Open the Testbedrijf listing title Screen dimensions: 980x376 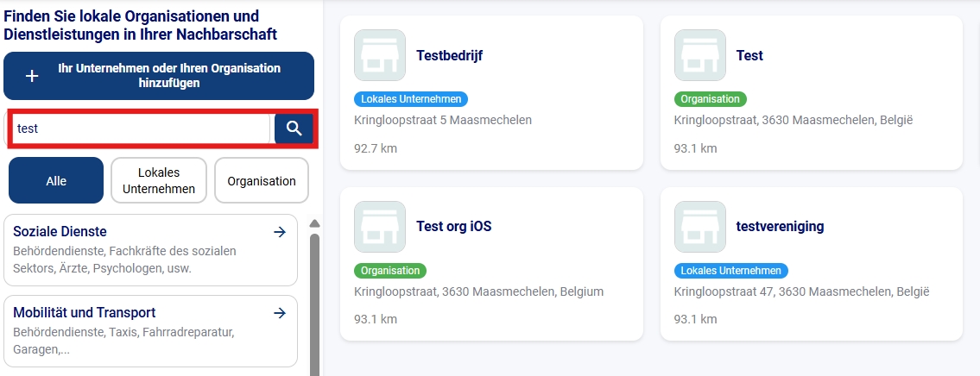click(449, 55)
